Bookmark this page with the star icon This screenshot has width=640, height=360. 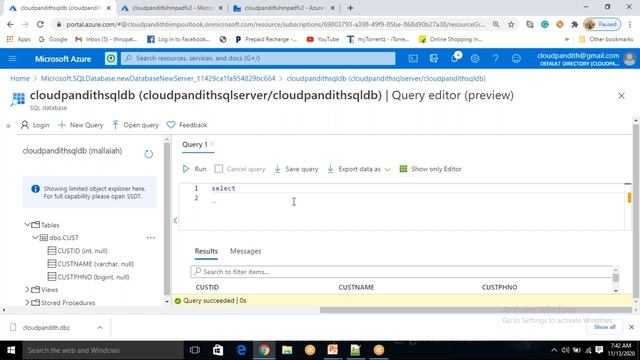pyautogui.click(x=511, y=24)
